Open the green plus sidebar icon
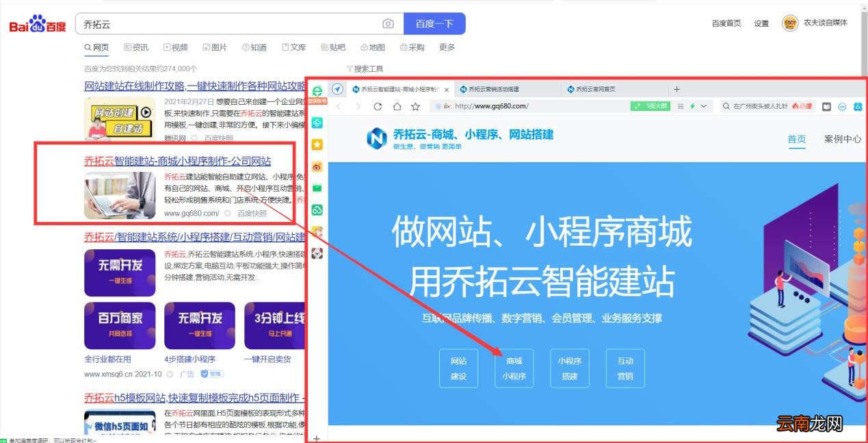The height and width of the screenshot is (443, 868). (x=317, y=123)
